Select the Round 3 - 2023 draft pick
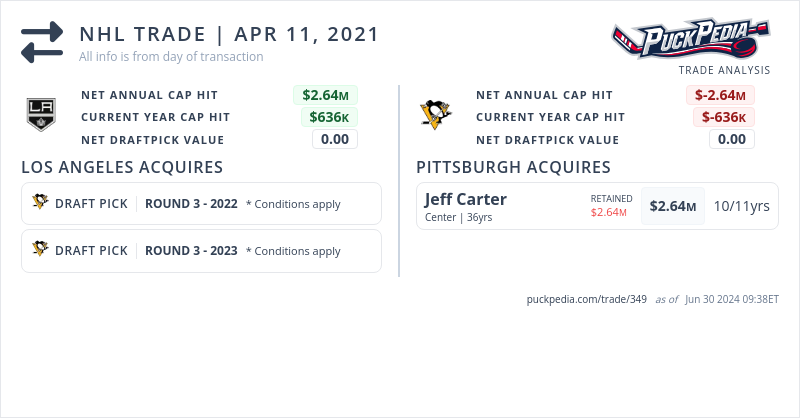Viewport: 800px width, 418px height. [191, 251]
